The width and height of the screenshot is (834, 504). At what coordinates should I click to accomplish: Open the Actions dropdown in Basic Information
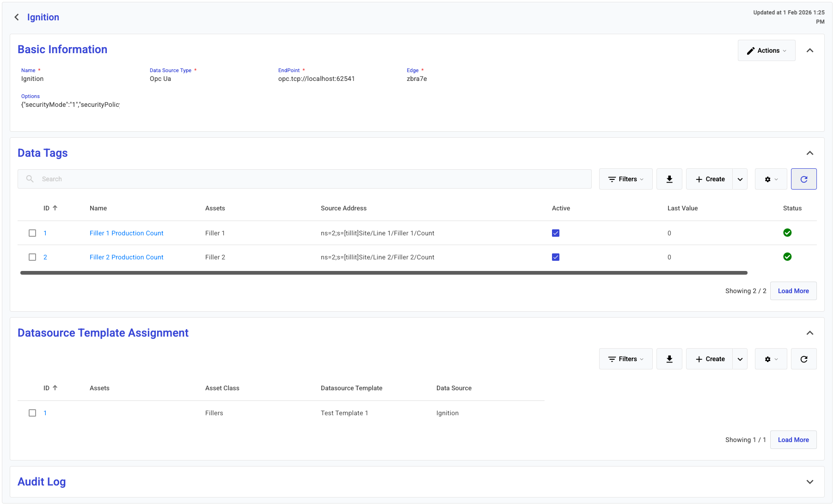tap(766, 50)
